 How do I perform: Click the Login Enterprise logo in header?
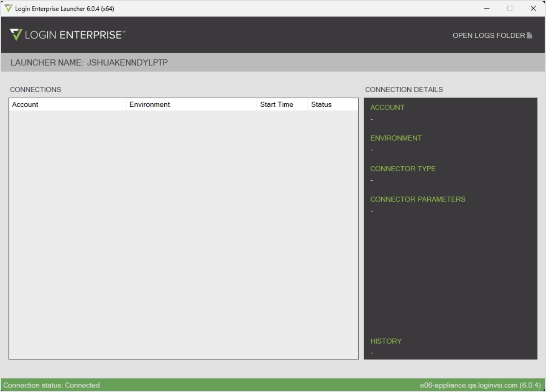(67, 35)
